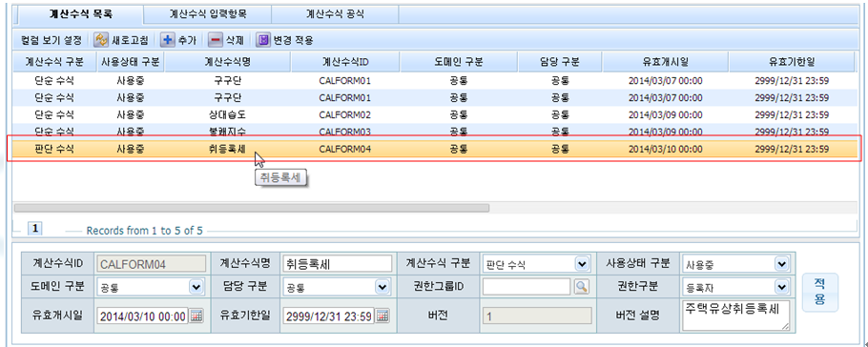Select the 불쾌지수 row cell
Viewport: 868px width, 347px height.
click(228, 132)
